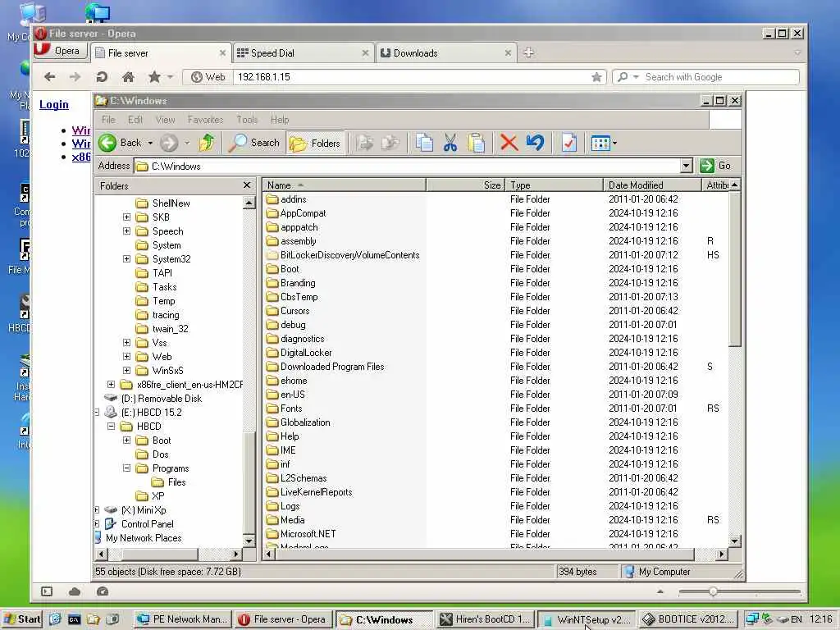Click the Properties checkmark icon
This screenshot has height=630, width=840.
(569, 143)
